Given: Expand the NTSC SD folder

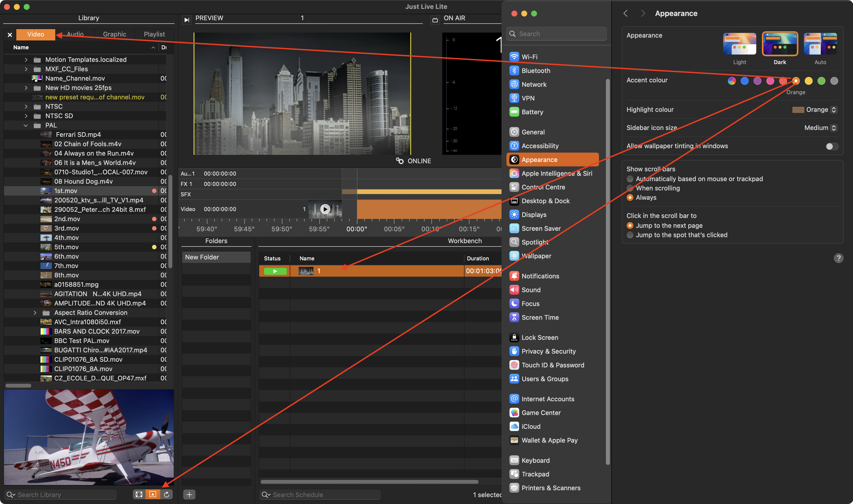Looking at the screenshot, I should (x=26, y=116).
